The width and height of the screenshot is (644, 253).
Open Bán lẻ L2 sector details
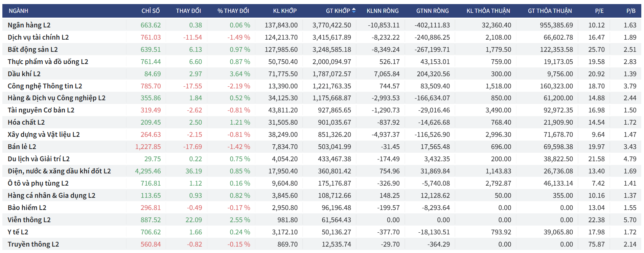[22, 147]
